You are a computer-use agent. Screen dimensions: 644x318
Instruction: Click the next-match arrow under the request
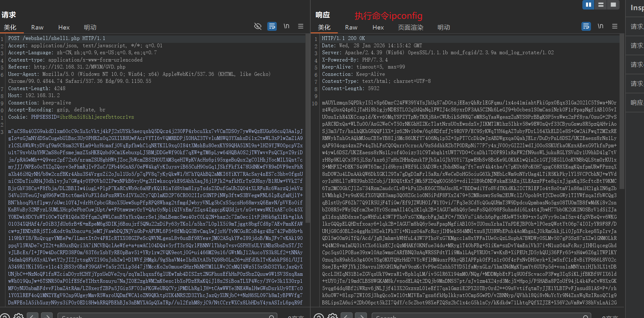click(47, 315)
